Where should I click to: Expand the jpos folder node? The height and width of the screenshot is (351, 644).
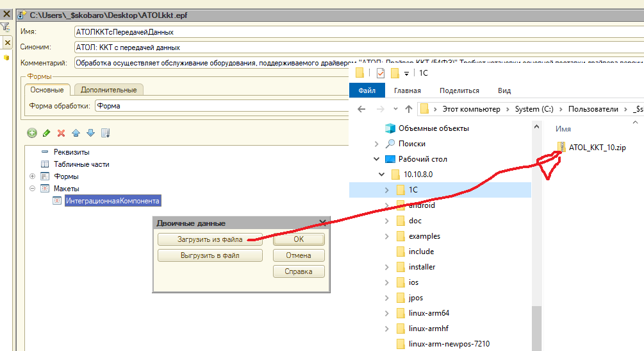(x=386, y=298)
